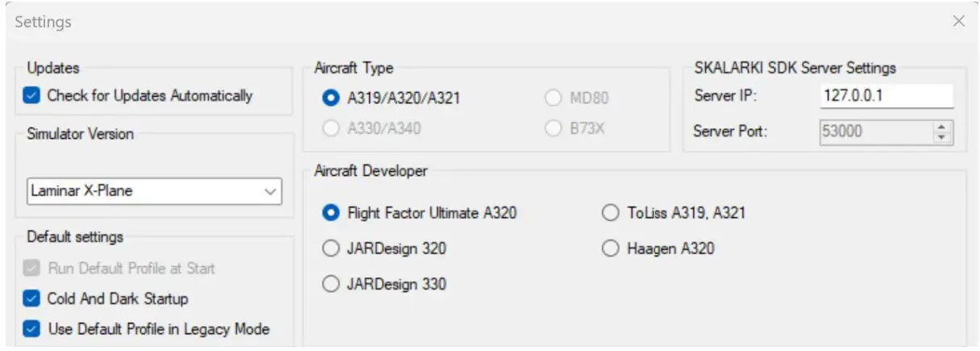The width and height of the screenshot is (980, 351).
Task: Select Flight Factor Ultimate A320 developer
Action: pyautogui.click(x=330, y=214)
